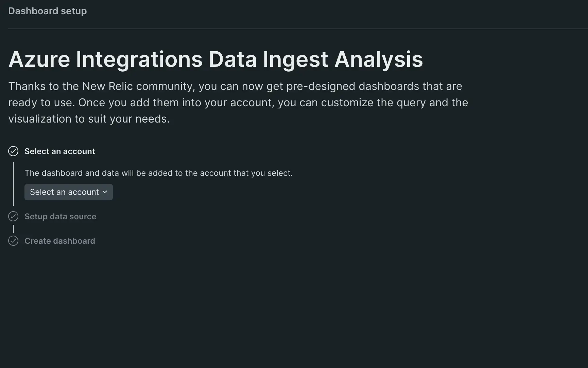The height and width of the screenshot is (368, 588).
Task: Open the Select an account dropdown
Action: coord(68,192)
